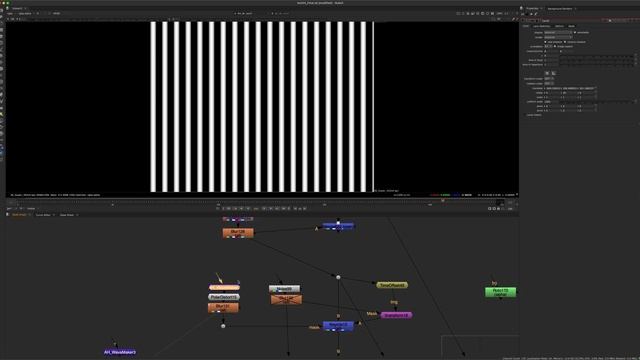Select the disabled crossed-out Blur node
Image resolution: width=640 pixels, height=360 pixels.
[286, 300]
